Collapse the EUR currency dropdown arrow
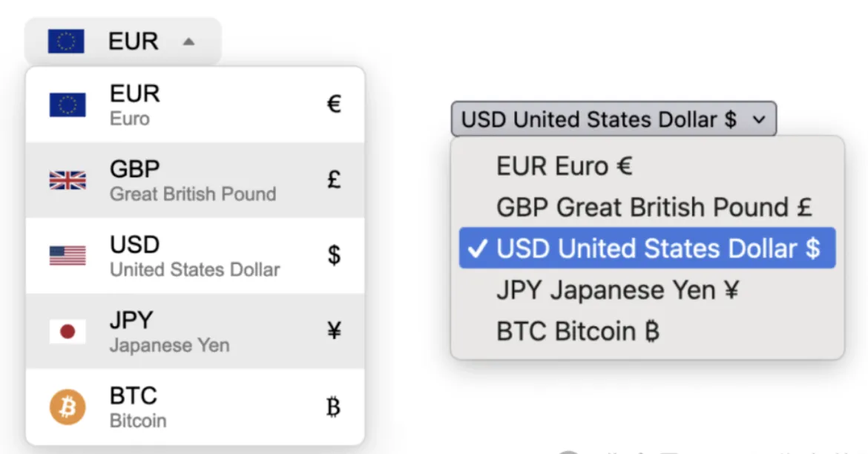This screenshot has height=454, width=868. click(x=188, y=42)
